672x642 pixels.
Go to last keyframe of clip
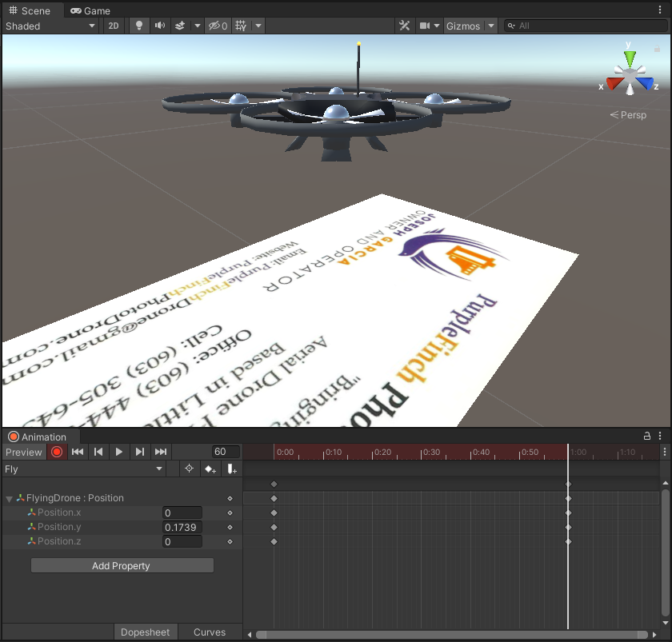(x=161, y=453)
